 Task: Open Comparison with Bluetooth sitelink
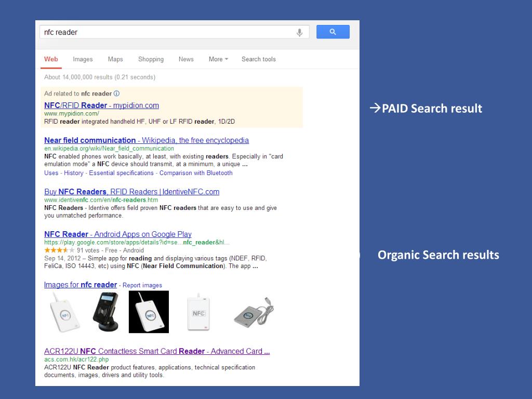(x=196, y=172)
